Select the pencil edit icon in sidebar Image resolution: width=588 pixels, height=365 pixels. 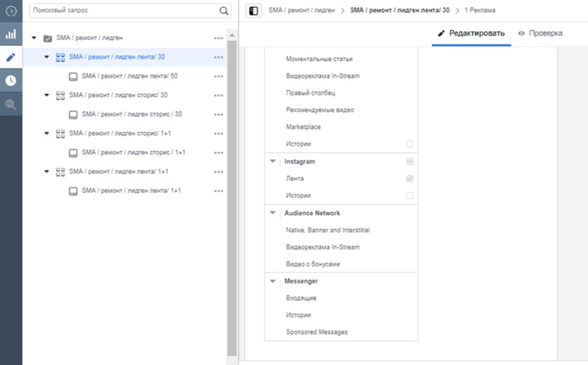[x=11, y=57]
